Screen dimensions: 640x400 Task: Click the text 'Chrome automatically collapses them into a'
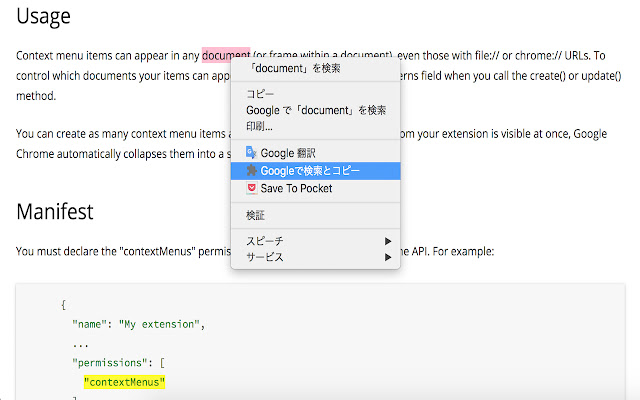point(120,154)
